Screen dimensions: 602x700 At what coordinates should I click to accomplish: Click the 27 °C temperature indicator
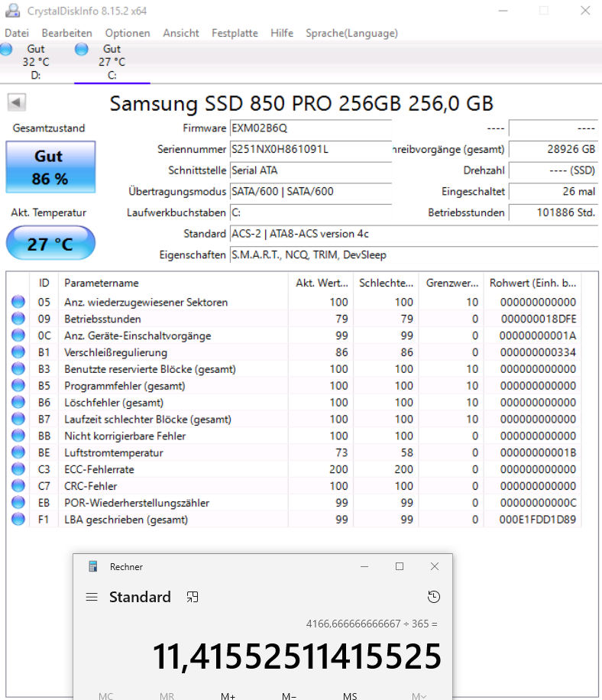coord(50,243)
